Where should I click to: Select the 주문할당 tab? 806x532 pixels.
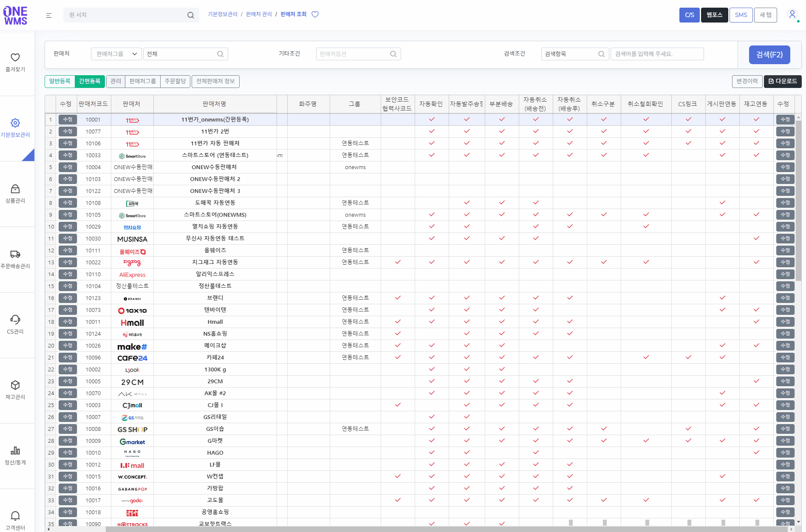[175, 81]
